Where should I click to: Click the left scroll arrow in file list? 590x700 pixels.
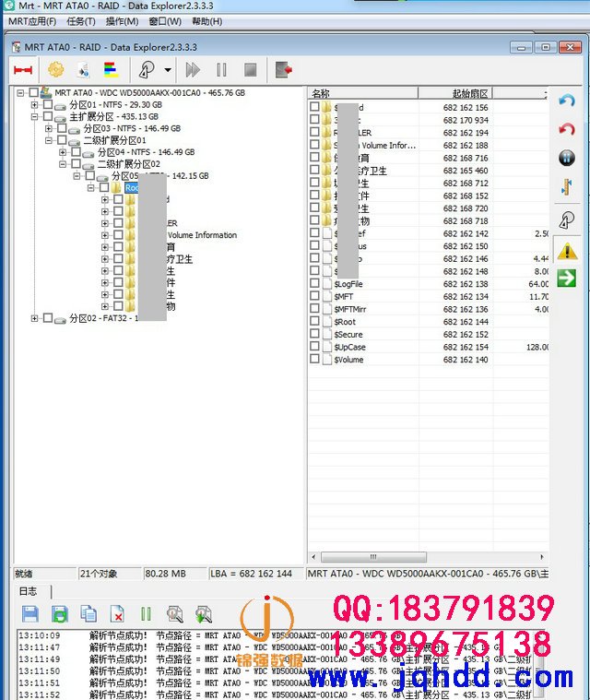click(x=313, y=557)
